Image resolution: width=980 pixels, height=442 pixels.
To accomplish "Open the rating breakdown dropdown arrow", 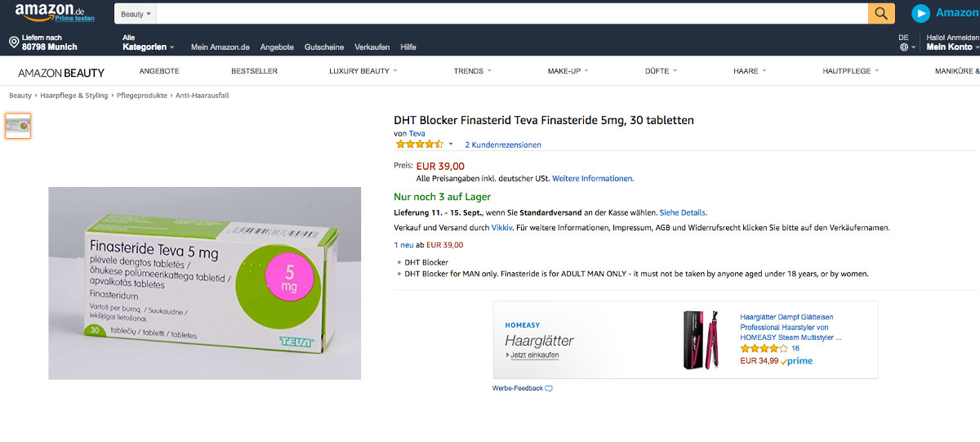I will [x=451, y=145].
